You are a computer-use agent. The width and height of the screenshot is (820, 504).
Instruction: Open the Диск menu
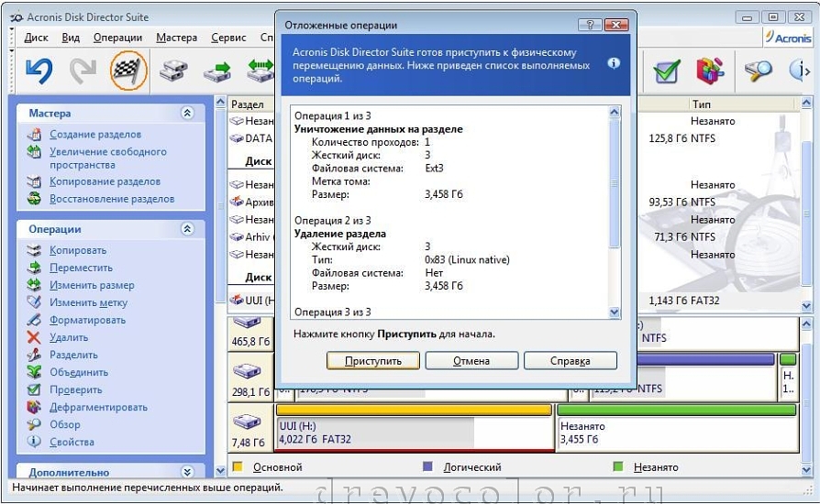click(x=37, y=38)
